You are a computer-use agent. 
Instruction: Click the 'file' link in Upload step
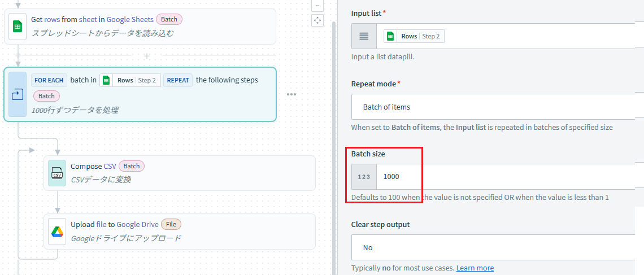(x=101, y=225)
